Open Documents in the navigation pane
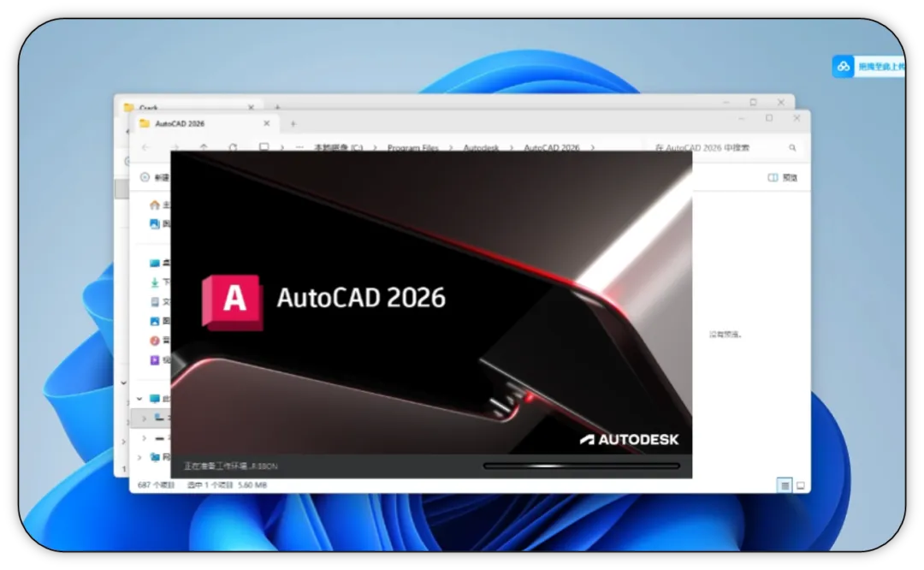Screen dimensions: 924x570 (x=159, y=302)
